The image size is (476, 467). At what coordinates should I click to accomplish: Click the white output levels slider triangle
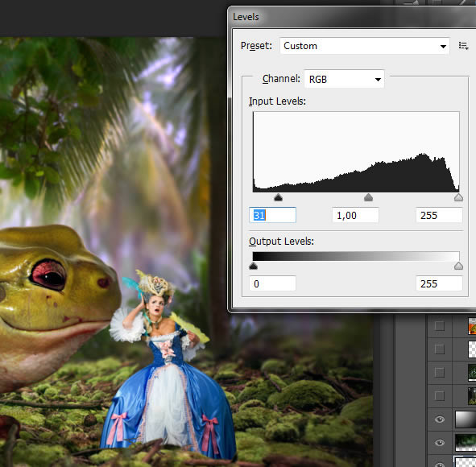458,267
